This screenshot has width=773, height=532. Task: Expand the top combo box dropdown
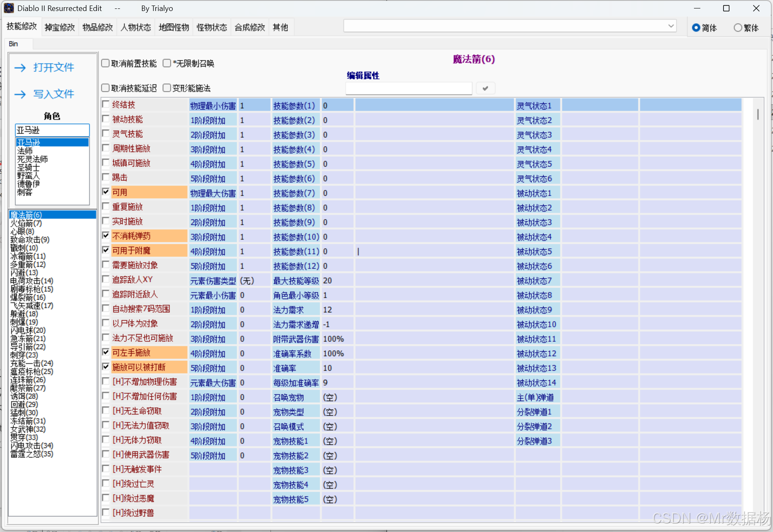click(671, 26)
